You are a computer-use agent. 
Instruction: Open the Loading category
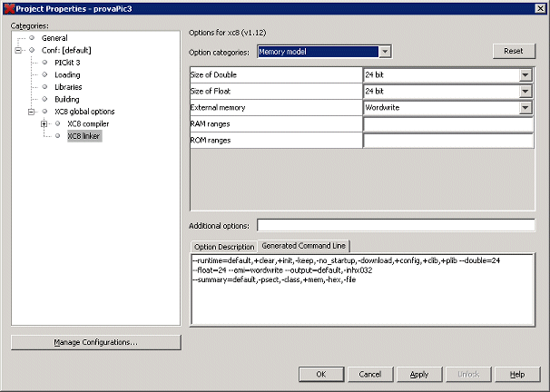(x=66, y=74)
